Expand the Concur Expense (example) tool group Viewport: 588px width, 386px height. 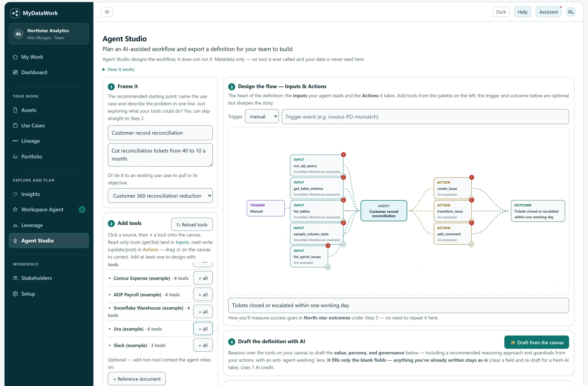(148, 278)
